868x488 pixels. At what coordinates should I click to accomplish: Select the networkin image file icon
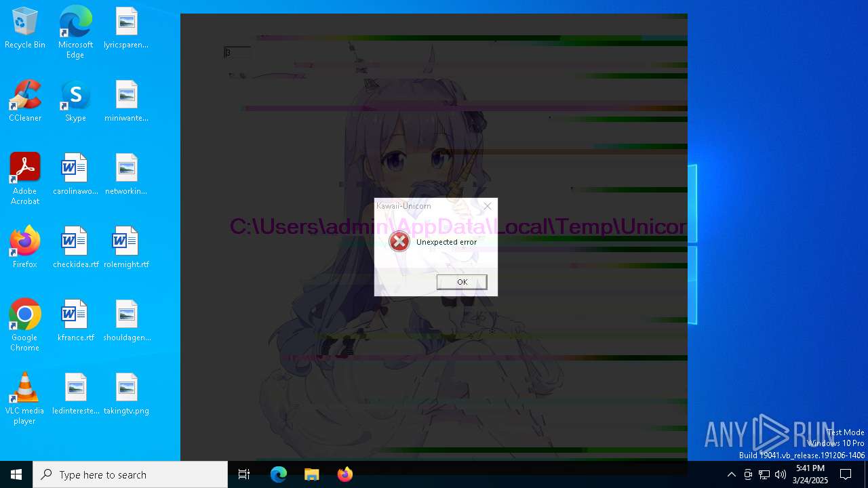click(126, 174)
